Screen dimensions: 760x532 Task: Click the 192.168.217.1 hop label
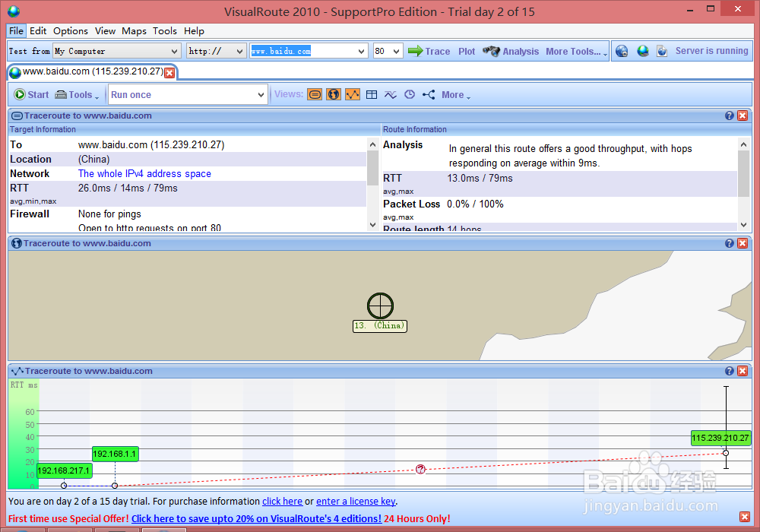64,470
